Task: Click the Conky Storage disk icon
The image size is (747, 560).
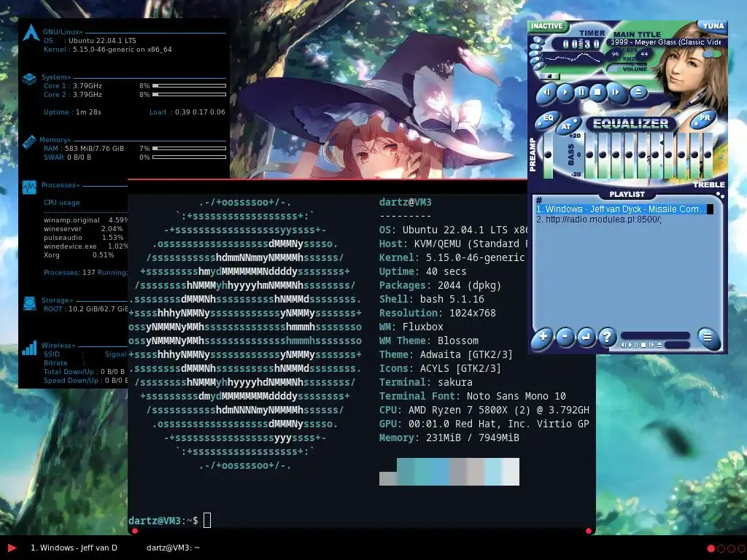Action: (x=29, y=303)
